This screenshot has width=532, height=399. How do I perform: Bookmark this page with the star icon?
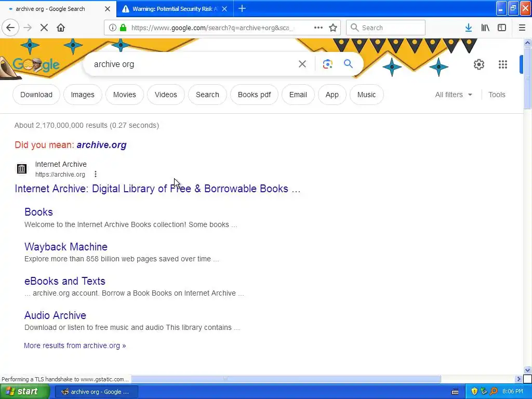333,28
